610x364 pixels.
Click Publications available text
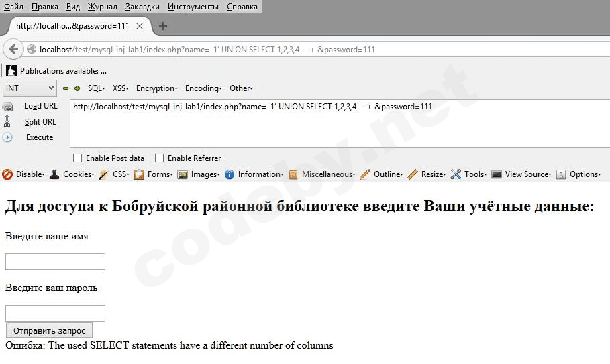click(63, 70)
